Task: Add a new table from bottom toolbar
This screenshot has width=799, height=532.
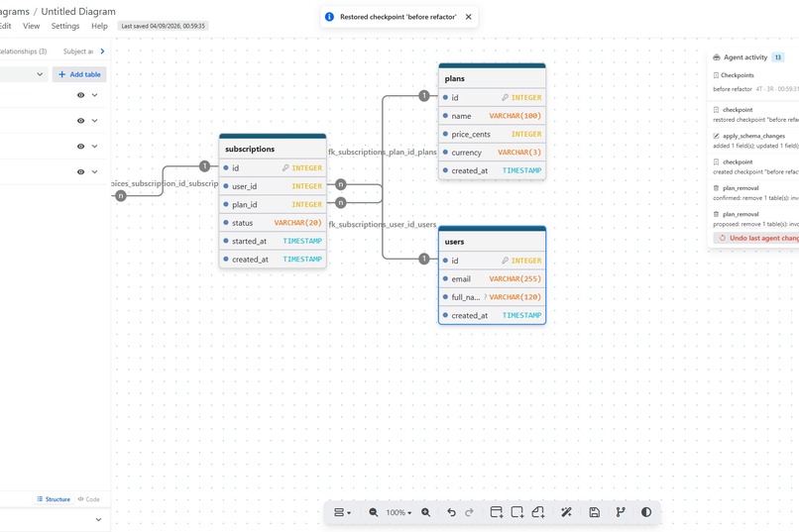Action: pos(497,512)
